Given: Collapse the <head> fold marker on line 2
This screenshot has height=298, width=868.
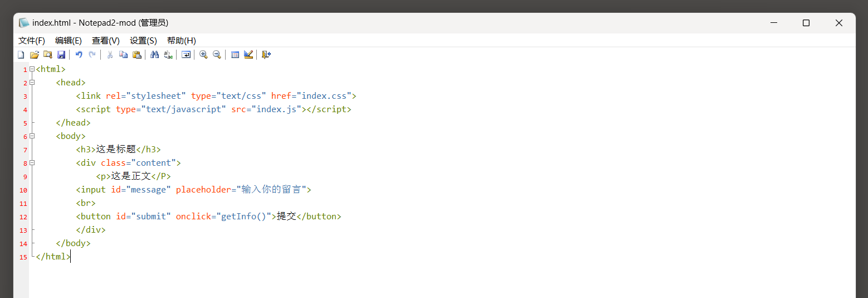Looking at the screenshot, I should pyautogui.click(x=32, y=83).
